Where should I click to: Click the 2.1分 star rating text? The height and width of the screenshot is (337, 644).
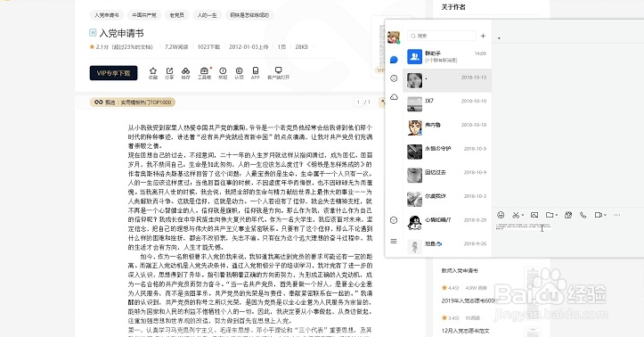coord(102,47)
